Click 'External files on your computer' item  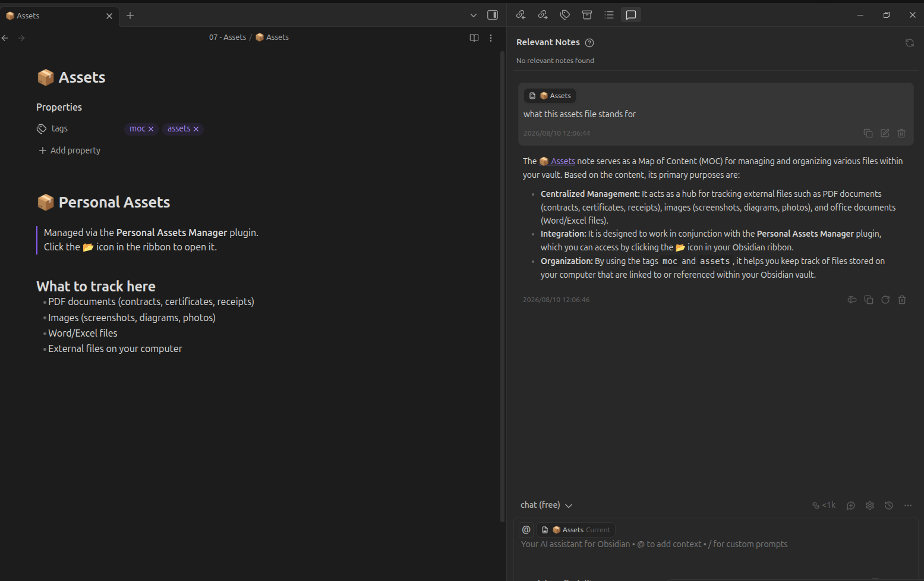[115, 348]
